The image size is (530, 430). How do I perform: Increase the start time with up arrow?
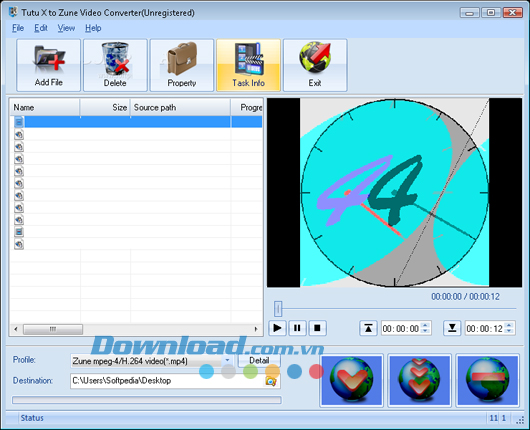426,325
